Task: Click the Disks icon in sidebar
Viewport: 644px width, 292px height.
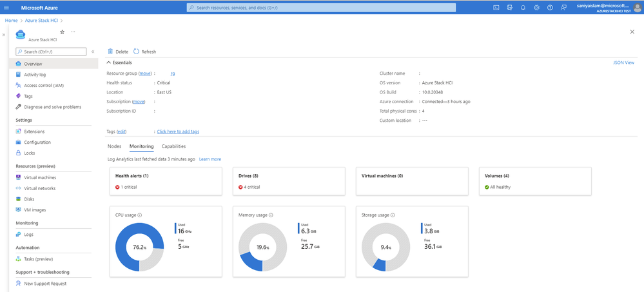Action: pos(18,199)
